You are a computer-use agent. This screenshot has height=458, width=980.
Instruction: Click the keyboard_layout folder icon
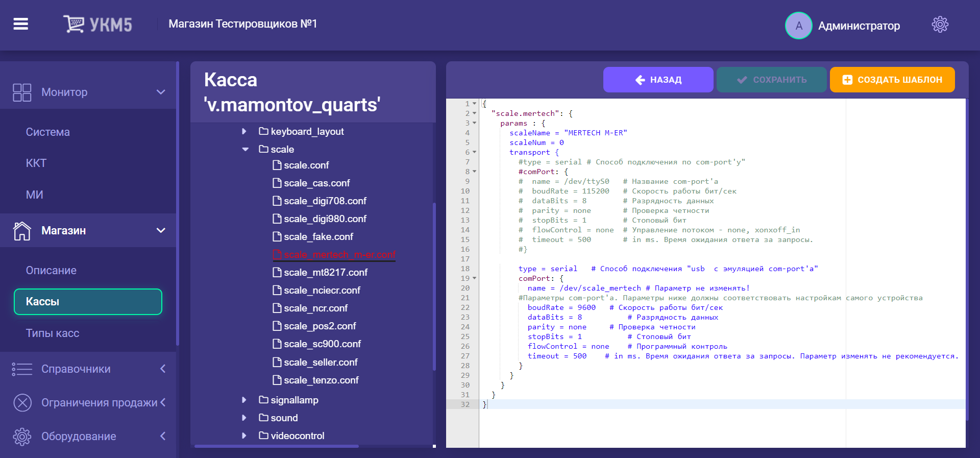point(263,131)
